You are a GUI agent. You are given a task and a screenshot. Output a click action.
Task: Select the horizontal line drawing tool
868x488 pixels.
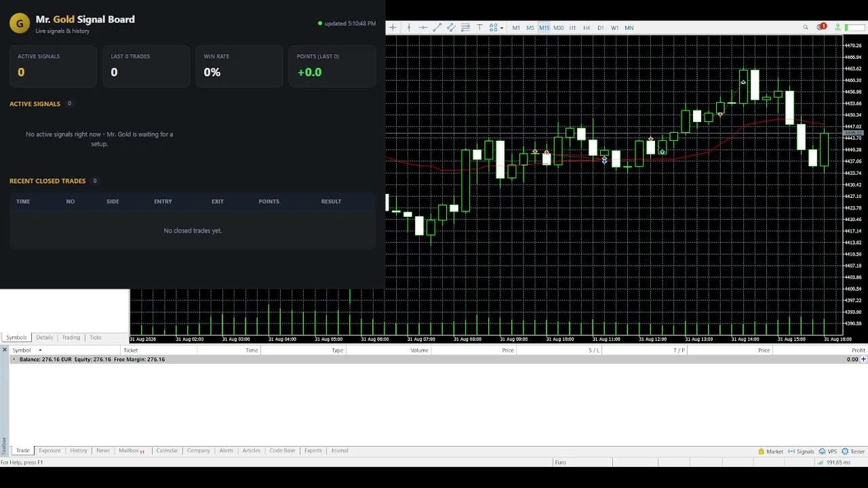(x=422, y=28)
